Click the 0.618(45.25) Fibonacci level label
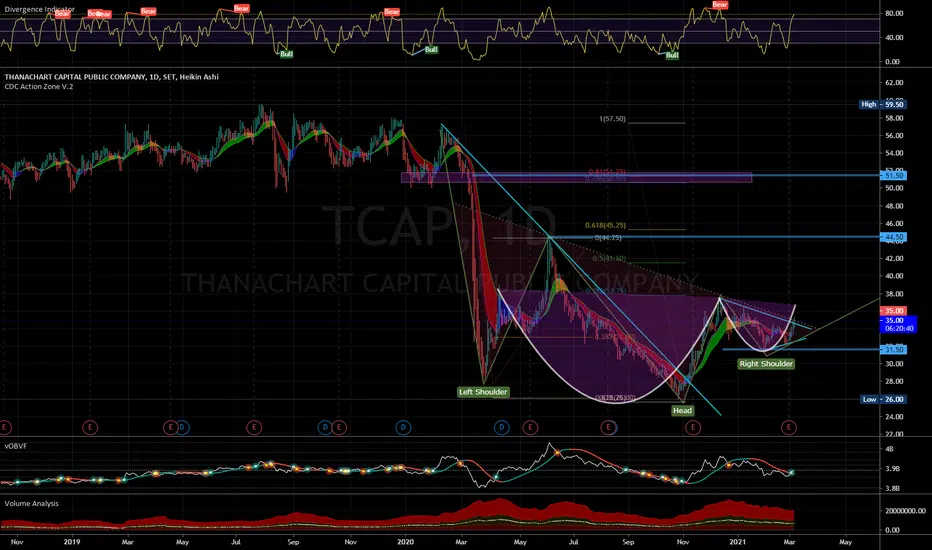This screenshot has width=932, height=550. pyautogui.click(x=605, y=225)
